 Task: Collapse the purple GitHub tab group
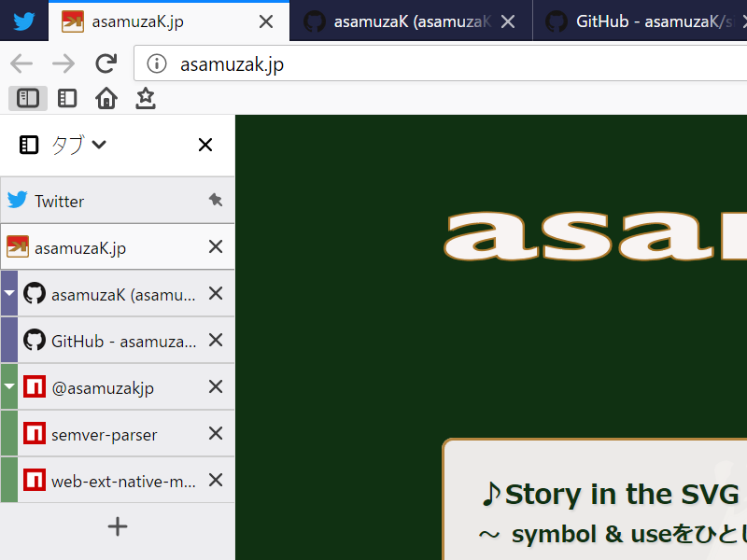click(x=9, y=293)
